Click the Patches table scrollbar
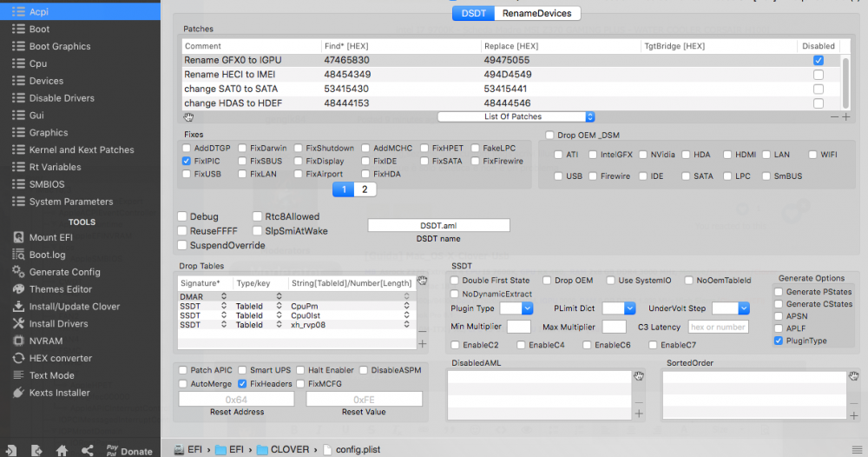 coord(845,82)
